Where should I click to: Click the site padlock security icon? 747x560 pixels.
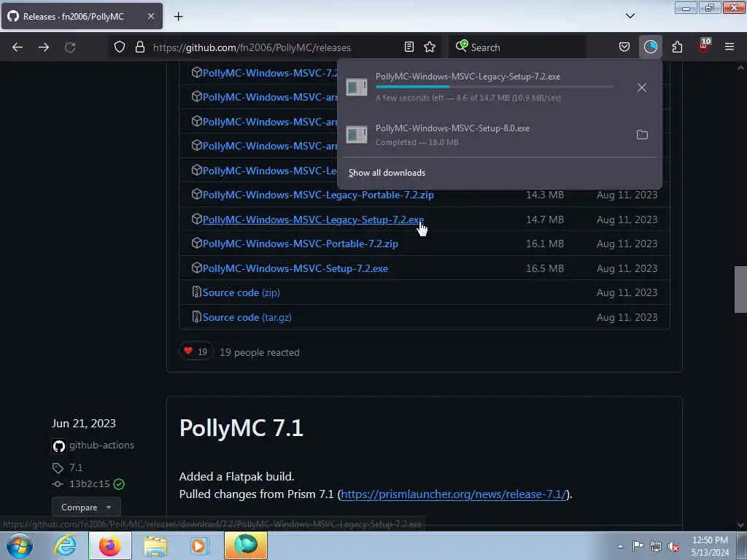click(139, 47)
